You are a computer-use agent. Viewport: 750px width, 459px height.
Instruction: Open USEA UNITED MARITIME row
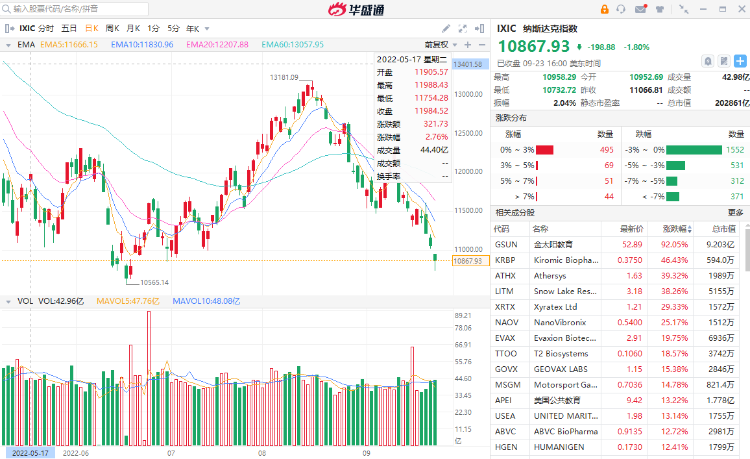(617, 416)
